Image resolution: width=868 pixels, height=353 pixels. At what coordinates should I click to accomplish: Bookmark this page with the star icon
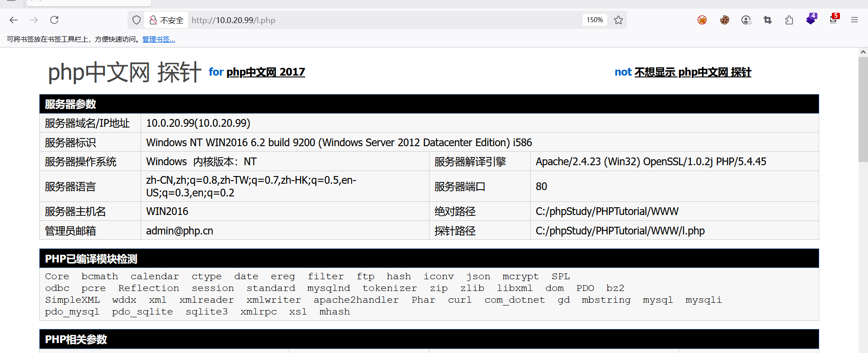coord(618,20)
